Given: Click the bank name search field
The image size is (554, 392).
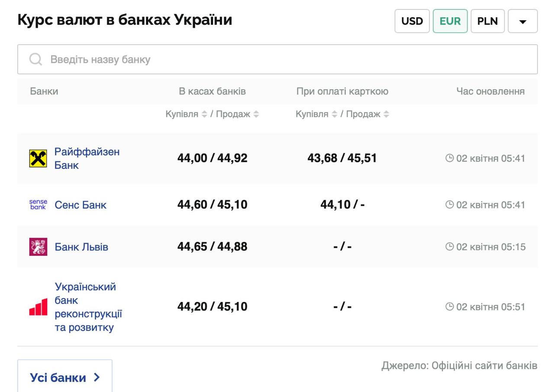Looking at the screenshot, I should pyautogui.click(x=173, y=59).
